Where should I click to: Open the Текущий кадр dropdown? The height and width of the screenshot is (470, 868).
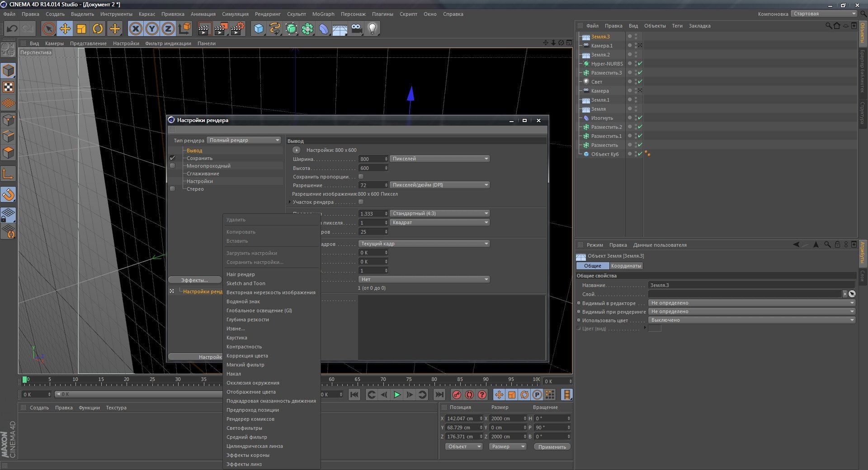click(x=424, y=244)
